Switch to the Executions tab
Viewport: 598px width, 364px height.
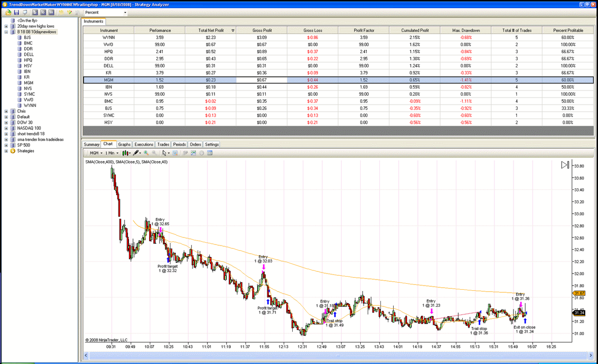(144, 144)
